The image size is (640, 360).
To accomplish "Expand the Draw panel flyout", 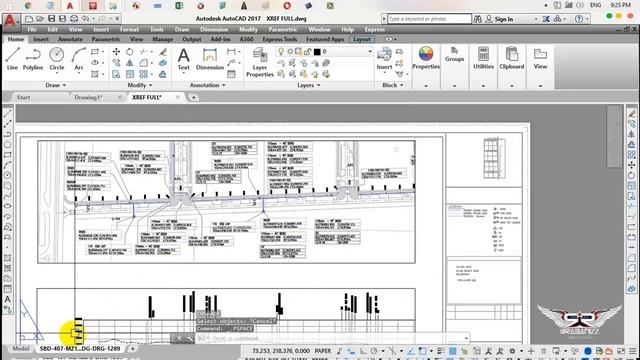I will click(56, 85).
